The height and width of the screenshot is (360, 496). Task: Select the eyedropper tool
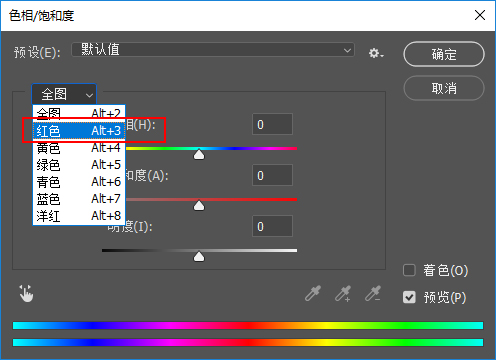click(x=313, y=293)
